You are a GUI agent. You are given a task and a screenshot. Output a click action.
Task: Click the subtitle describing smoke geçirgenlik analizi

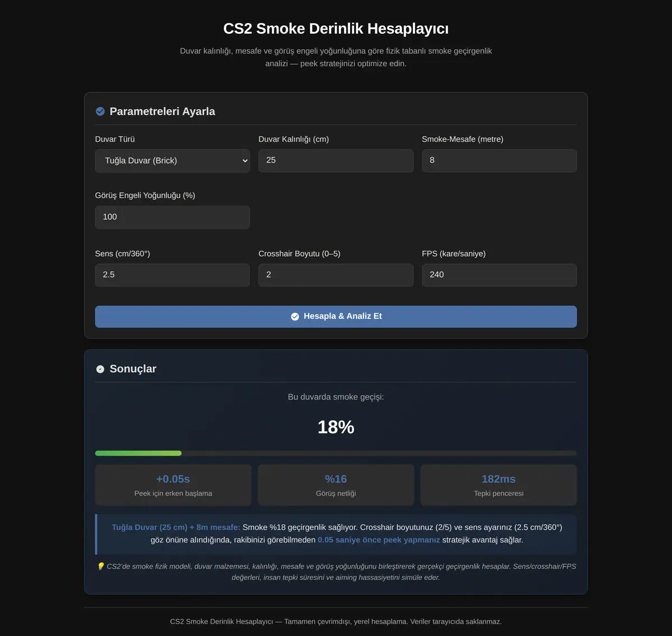pos(336,57)
